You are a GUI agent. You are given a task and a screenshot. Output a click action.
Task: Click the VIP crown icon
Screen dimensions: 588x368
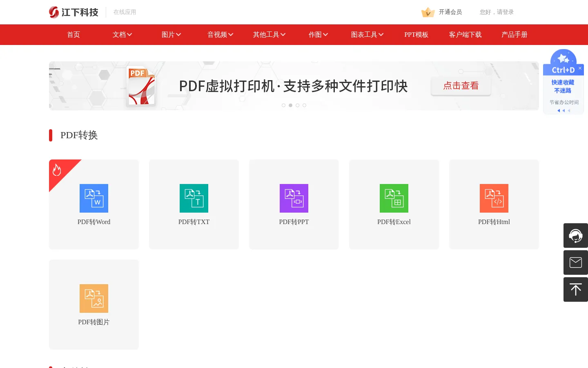tap(428, 12)
